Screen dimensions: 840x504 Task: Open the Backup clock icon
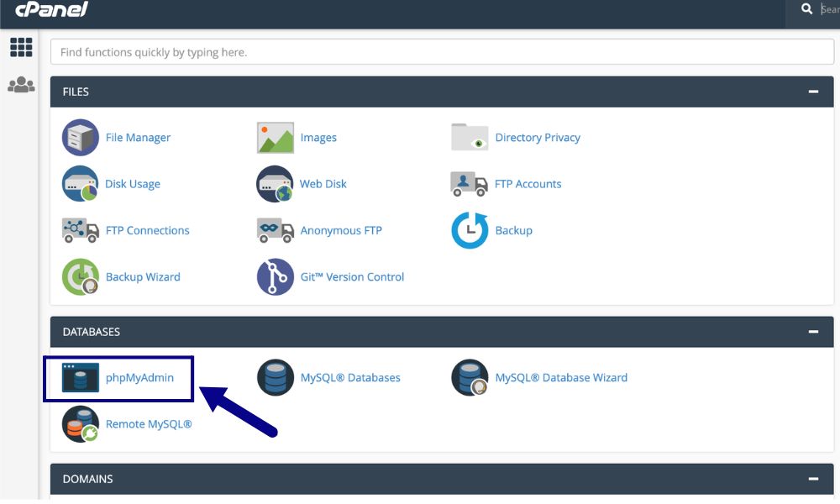point(470,230)
